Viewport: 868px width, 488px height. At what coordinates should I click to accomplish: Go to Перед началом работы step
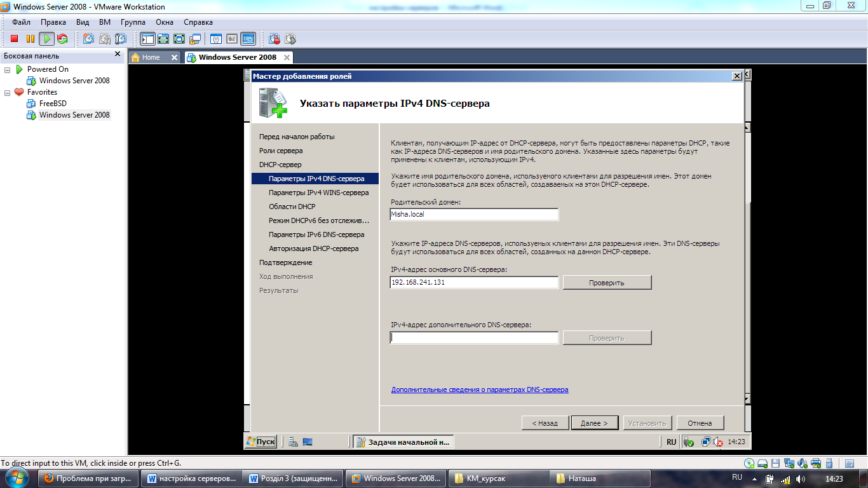coord(297,137)
